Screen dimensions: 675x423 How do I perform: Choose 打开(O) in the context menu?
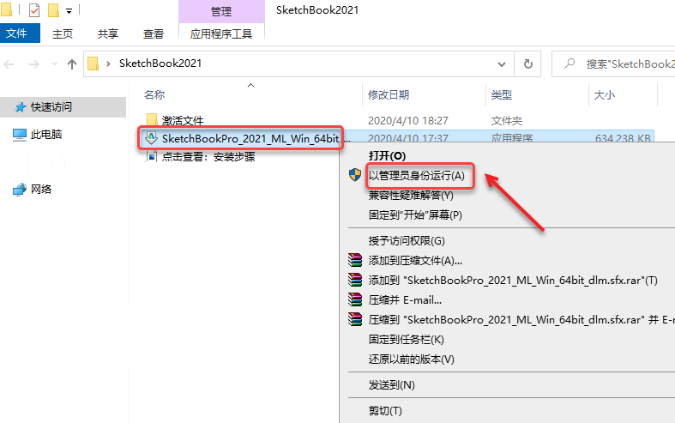point(387,156)
